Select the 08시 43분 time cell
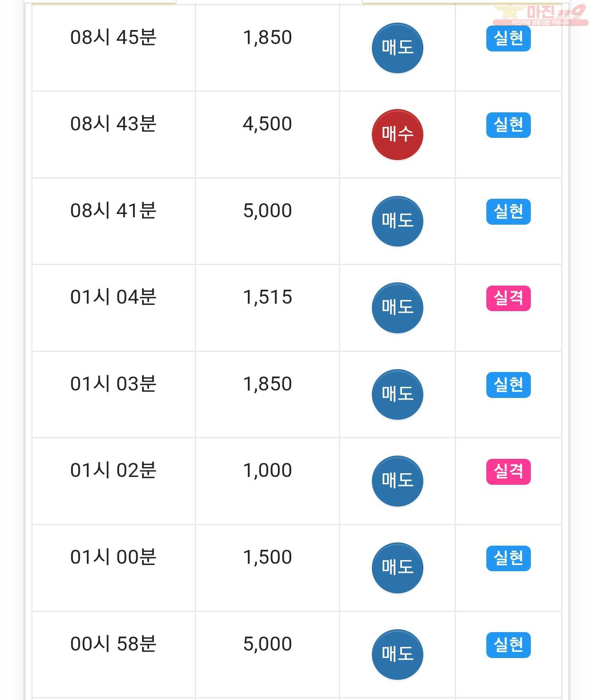The height and width of the screenshot is (700, 593). click(x=113, y=135)
